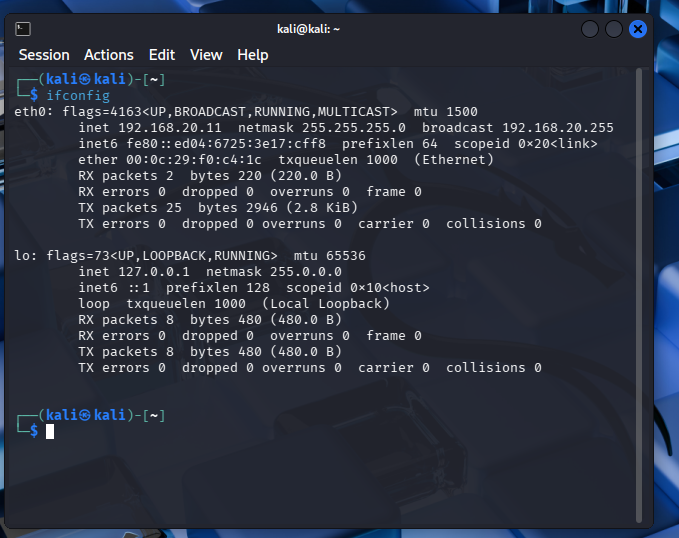
Task: Click scopeid 0x20<link> text
Action: 526,144
